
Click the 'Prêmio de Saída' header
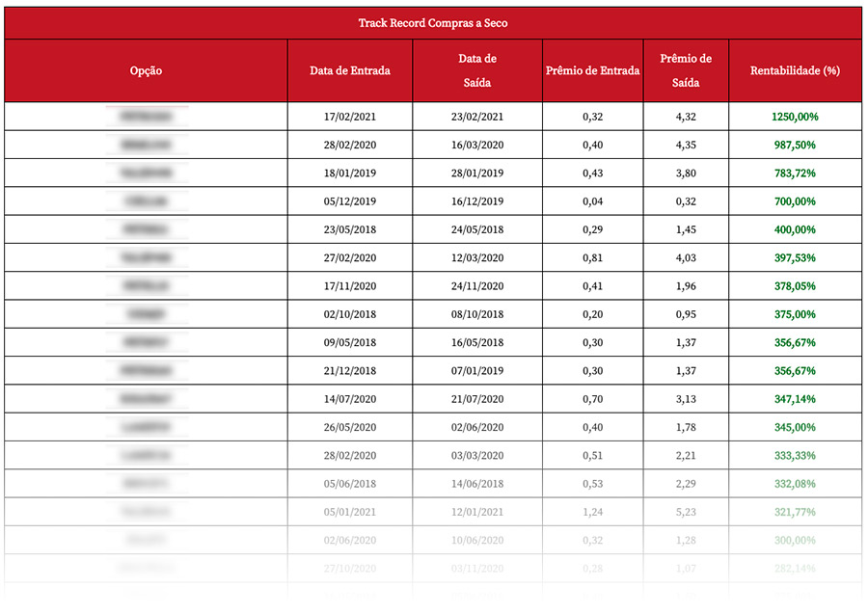[686, 70]
